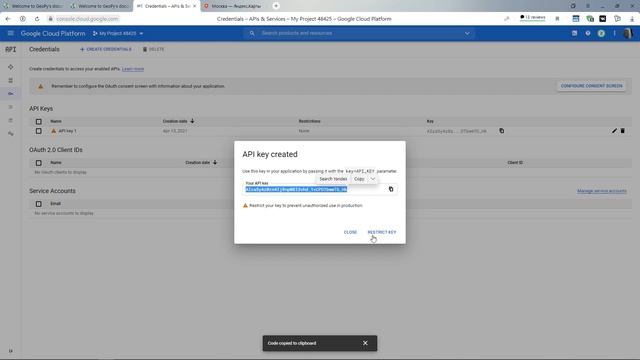Sort OAuth clients by Creation date arrow

click(x=215, y=162)
